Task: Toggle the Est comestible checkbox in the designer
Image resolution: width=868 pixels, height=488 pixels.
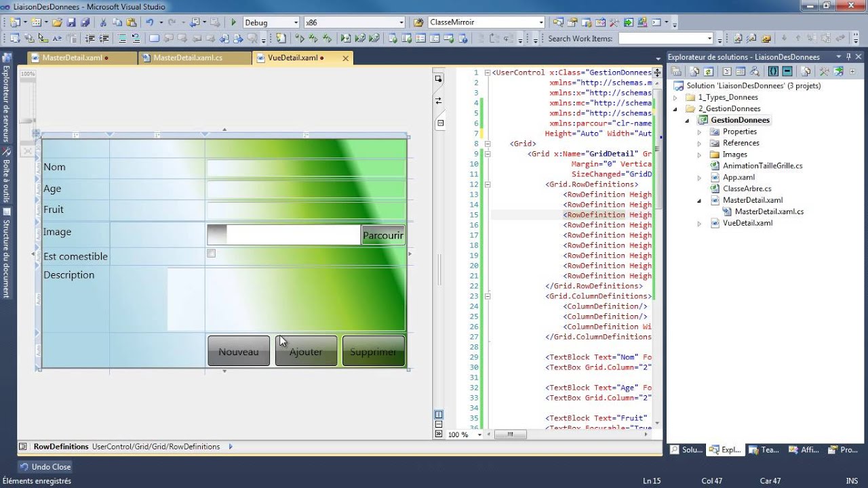Action: point(211,253)
